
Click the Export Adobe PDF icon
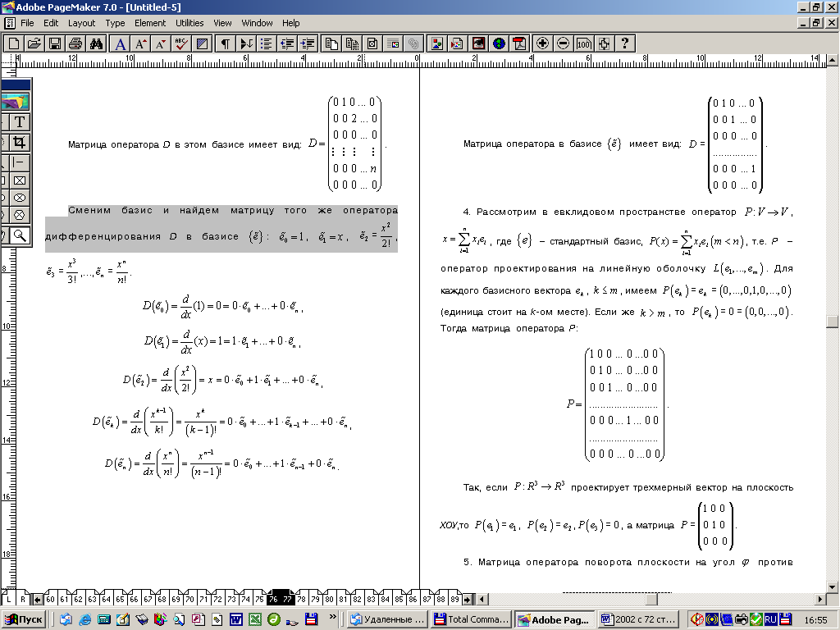coord(519,43)
